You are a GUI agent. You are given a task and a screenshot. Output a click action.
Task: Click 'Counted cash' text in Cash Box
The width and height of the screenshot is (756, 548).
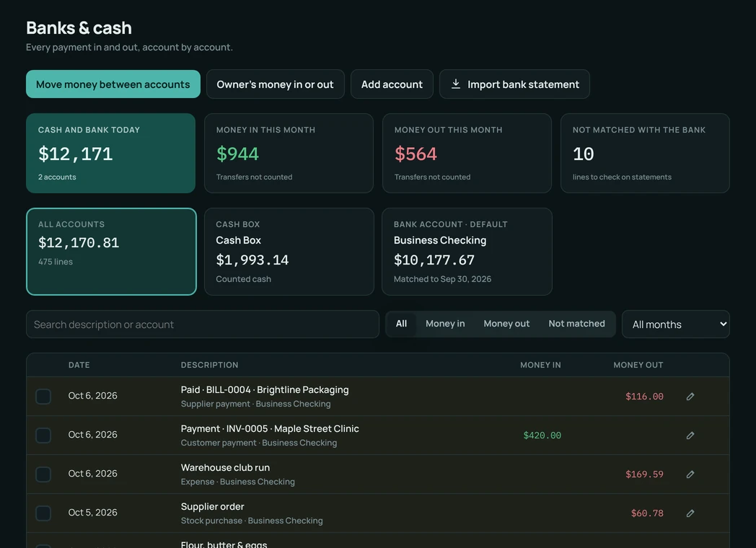pyautogui.click(x=243, y=279)
